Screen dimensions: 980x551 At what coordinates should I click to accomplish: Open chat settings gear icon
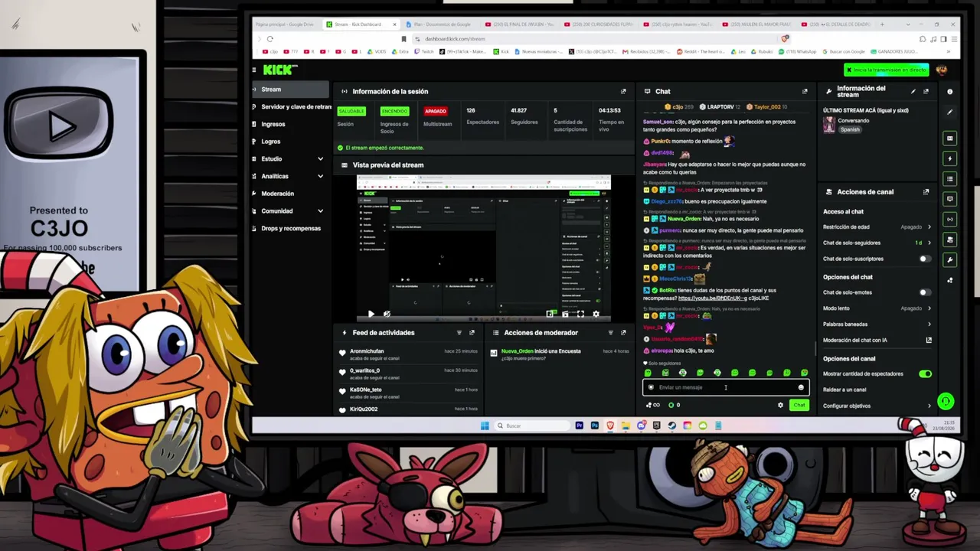pyautogui.click(x=780, y=406)
